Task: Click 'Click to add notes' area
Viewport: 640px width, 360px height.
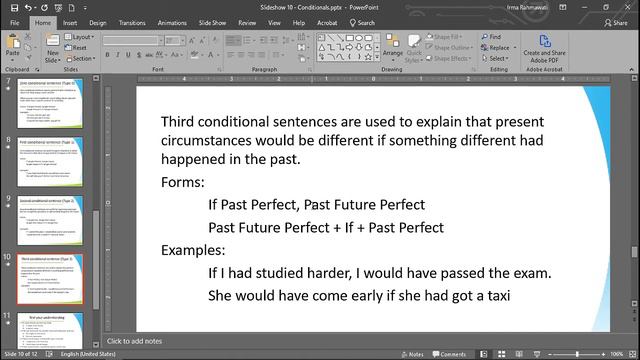Action: coord(134,341)
